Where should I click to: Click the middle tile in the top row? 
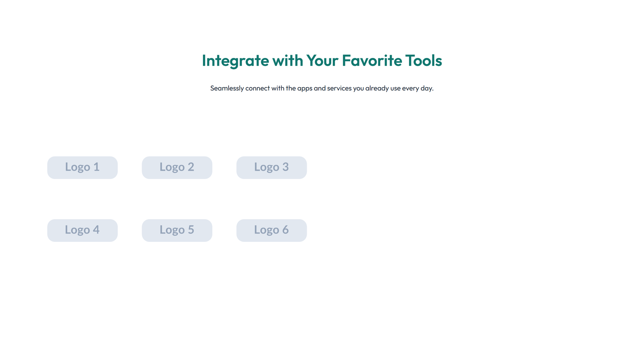pos(177,167)
